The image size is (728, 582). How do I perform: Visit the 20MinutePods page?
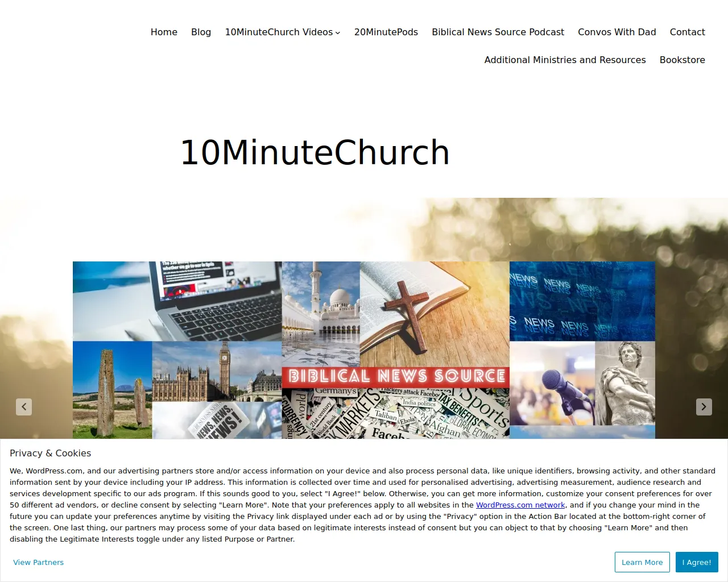pyautogui.click(x=386, y=32)
